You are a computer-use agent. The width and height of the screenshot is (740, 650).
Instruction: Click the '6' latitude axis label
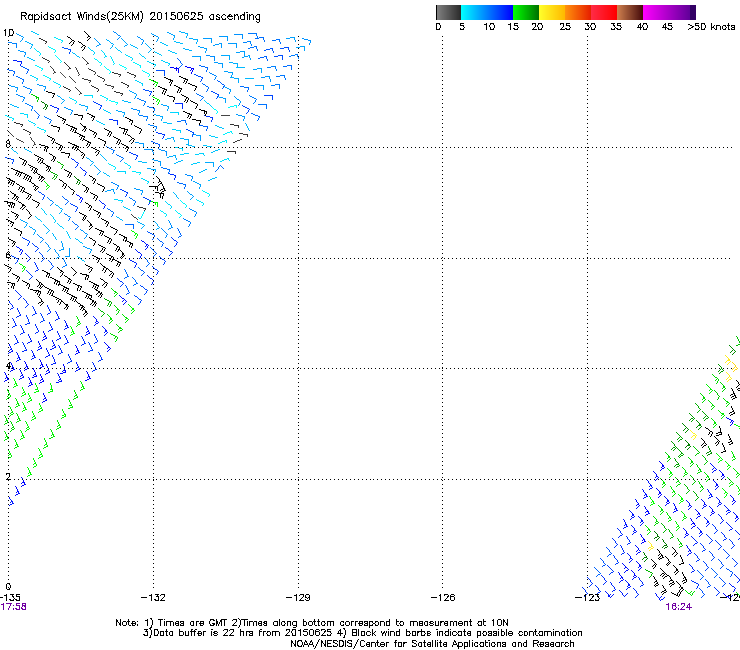[8, 255]
